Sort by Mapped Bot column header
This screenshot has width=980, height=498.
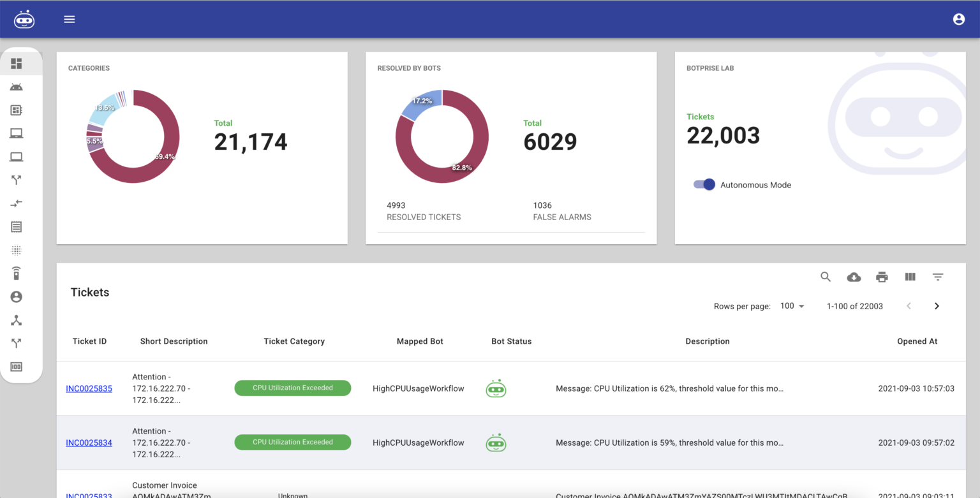pos(420,341)
